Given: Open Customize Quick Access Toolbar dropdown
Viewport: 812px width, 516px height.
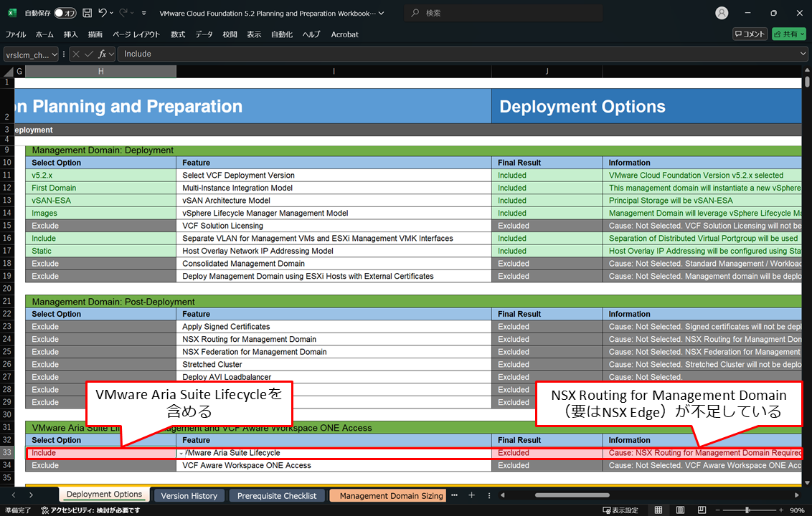Looking at the screenshot, I should coord(144,13).
